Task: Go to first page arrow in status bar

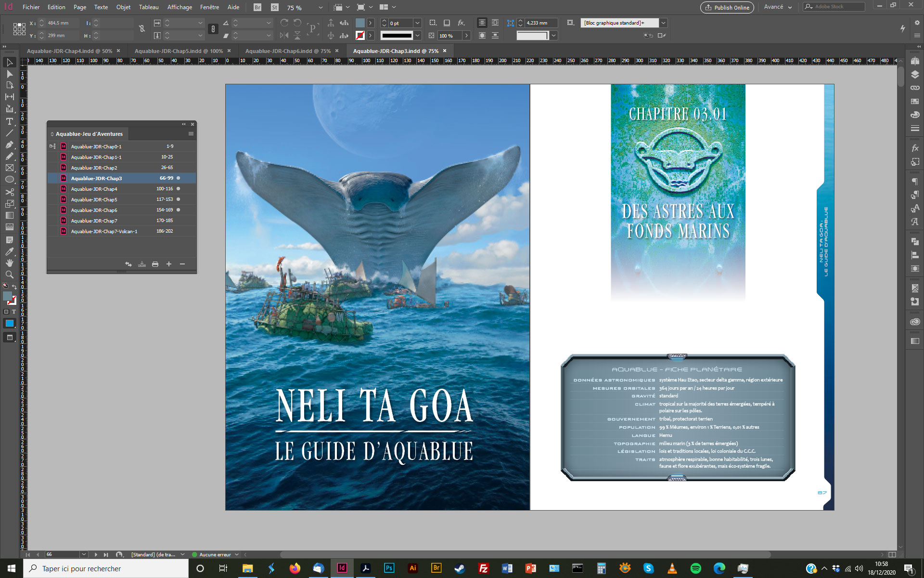Action: click(x=27, y=554)
